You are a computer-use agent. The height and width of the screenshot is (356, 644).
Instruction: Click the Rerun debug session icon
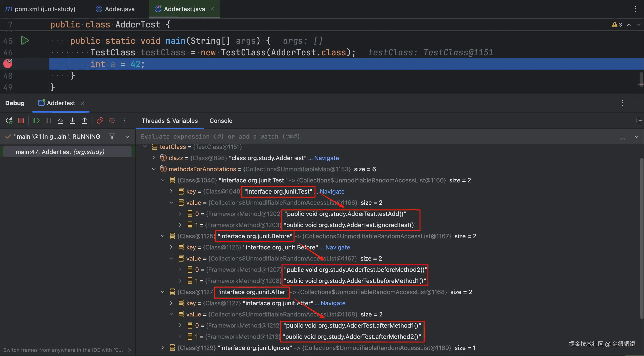pyautogui.click(x=9, y=121)
